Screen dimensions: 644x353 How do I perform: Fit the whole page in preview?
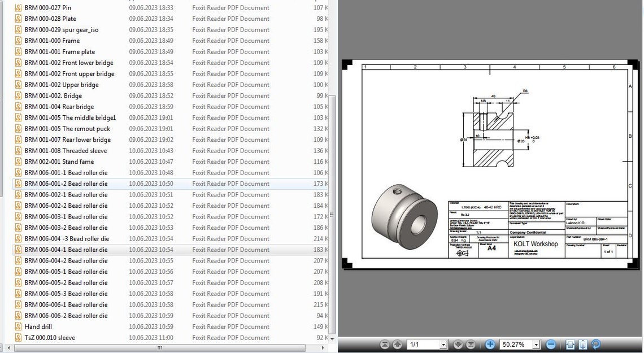[x=583, y=345]
